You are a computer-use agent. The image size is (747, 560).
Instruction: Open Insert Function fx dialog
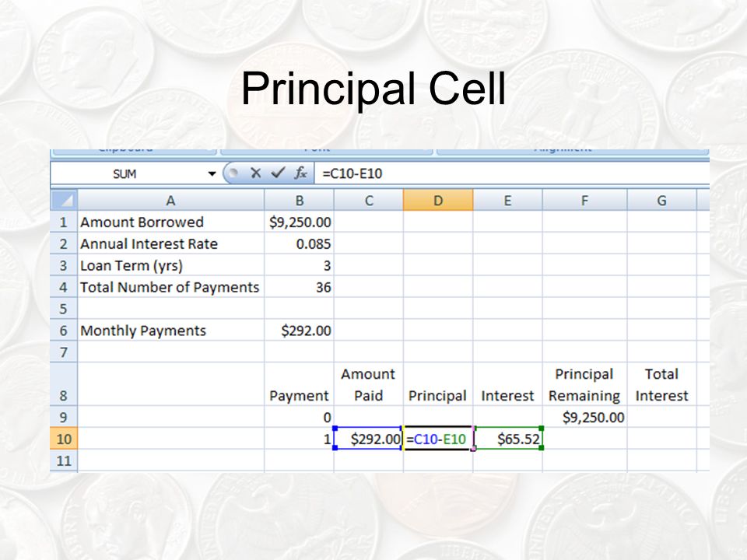300,173
